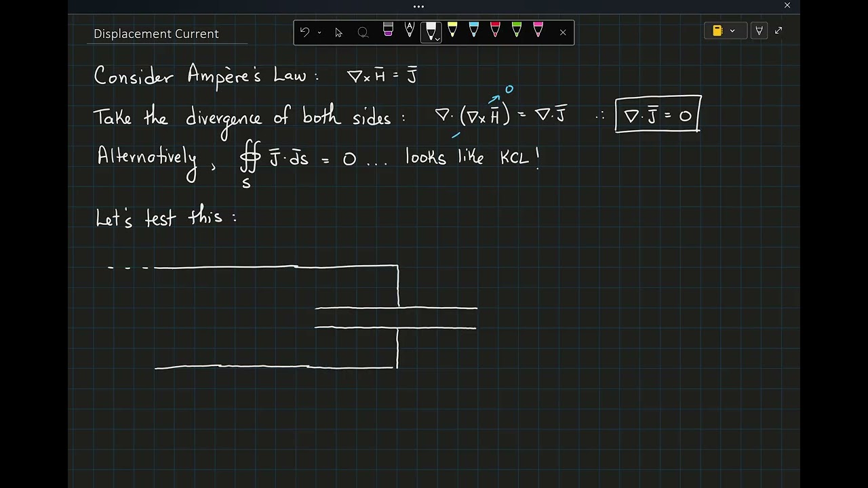Close the drawing pen toolbar
Viewport: 868px width, 488px height.
pos(563,32)
